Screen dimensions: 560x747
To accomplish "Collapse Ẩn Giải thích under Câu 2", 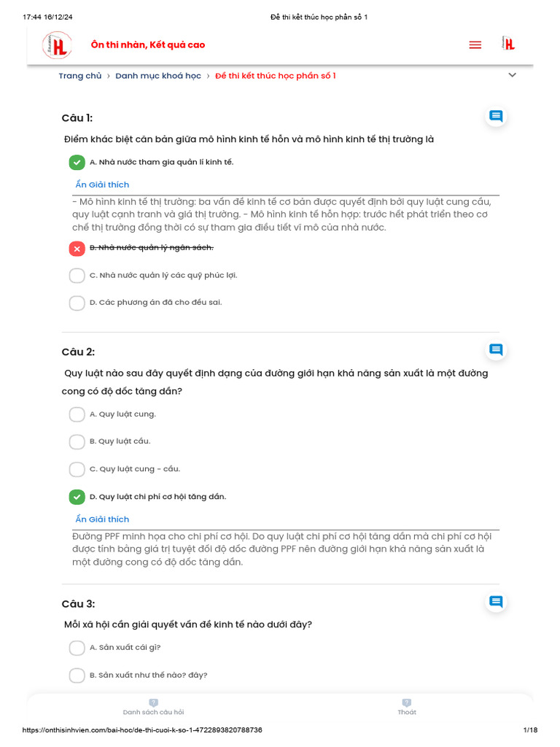I will 102,519.
